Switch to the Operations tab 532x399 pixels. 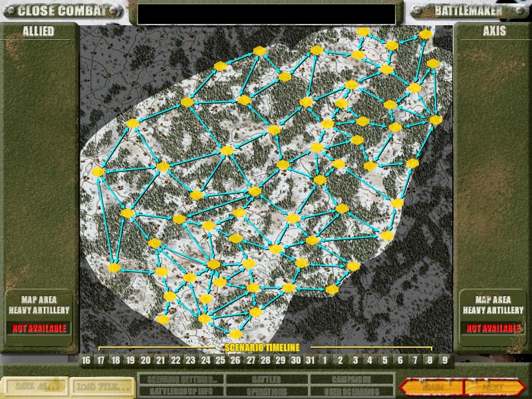[x=267, y=391]
